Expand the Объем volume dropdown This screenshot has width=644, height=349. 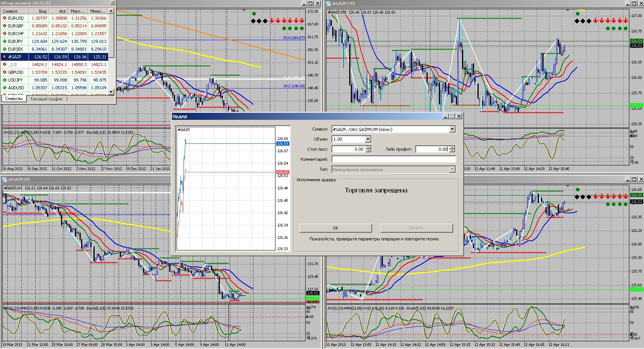tap(367, 139)
